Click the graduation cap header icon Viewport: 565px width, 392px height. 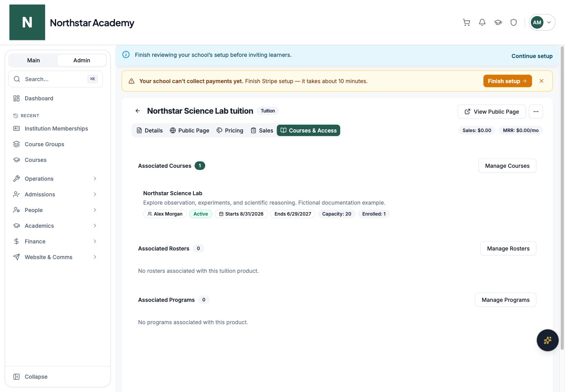pos(498,22)
